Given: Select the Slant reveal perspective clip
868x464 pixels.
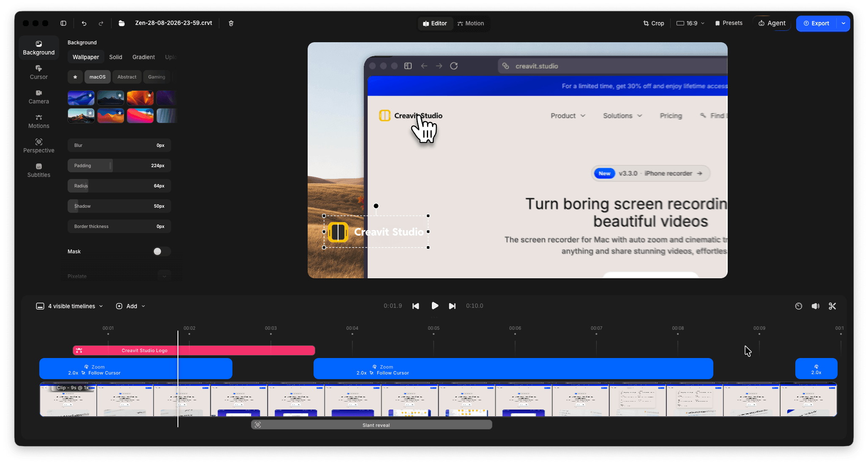Looking at the screenshot, I should (x=371, y=425).
